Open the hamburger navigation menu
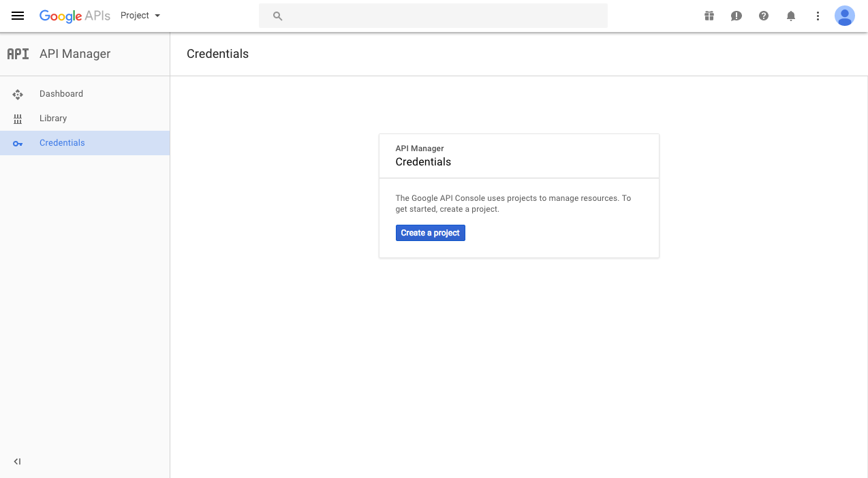 (x=18, y=16)
